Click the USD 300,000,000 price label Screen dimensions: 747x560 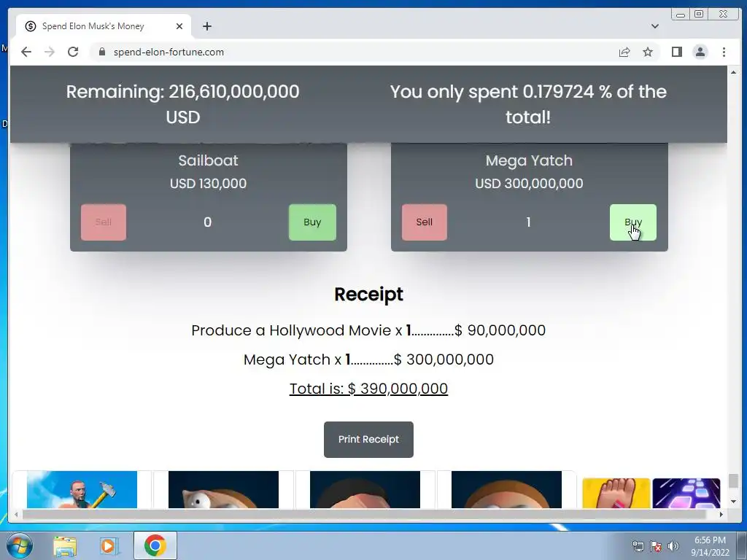[x=529, y=183]
